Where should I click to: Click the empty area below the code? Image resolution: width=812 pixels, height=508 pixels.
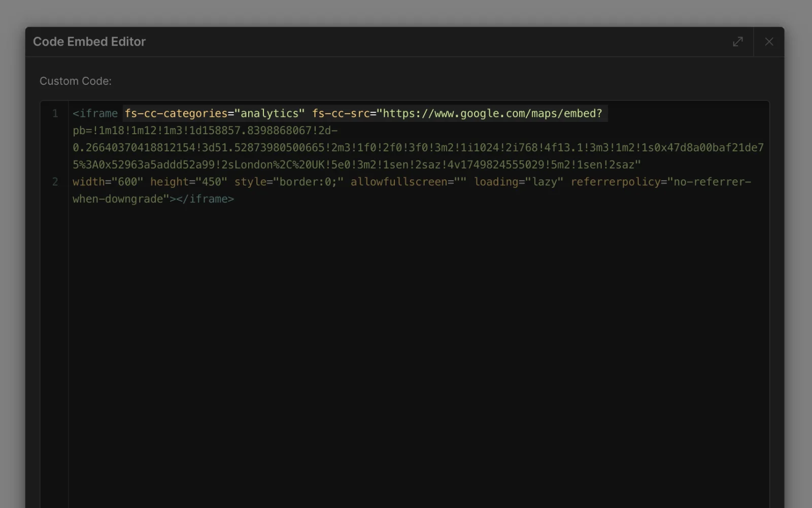pos(406,356)
